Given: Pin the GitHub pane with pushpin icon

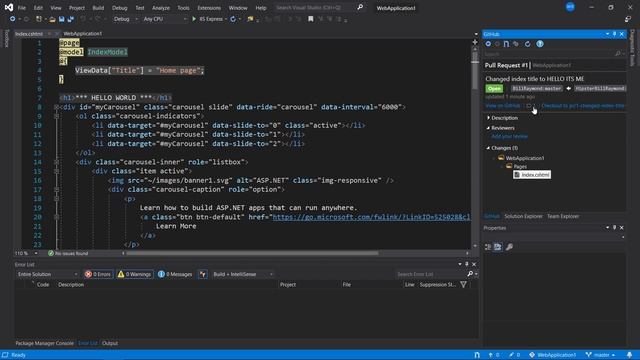Looking at the screenshot, I should click(614, 34).
